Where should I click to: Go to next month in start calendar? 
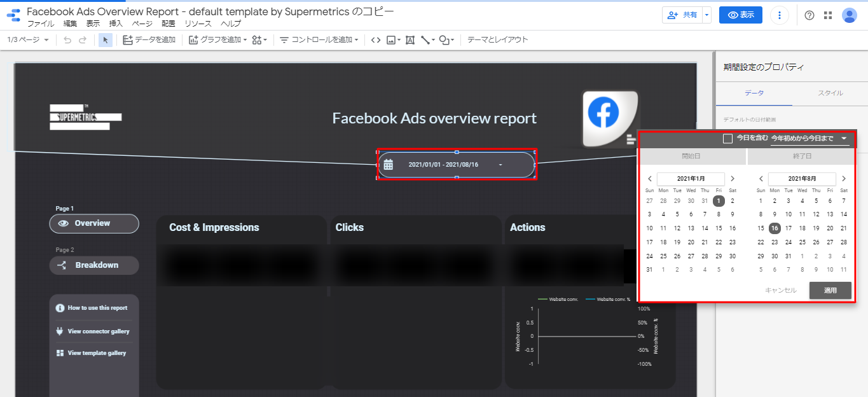coord(733,179)
